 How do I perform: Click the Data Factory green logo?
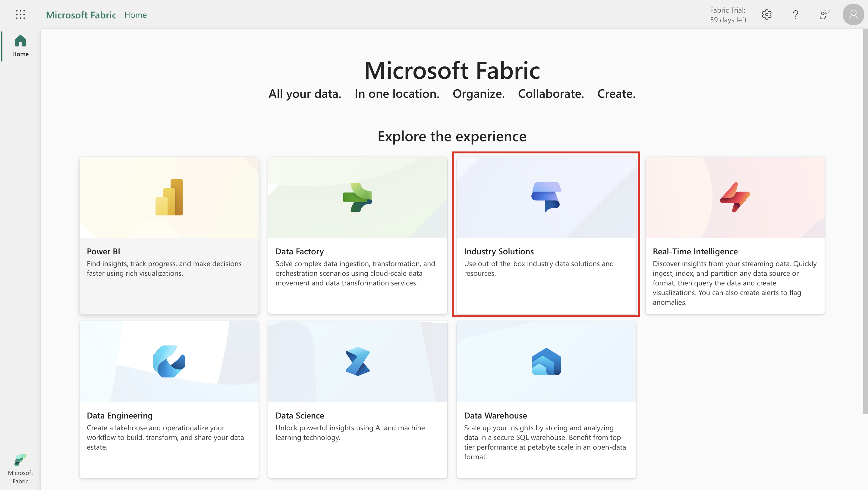point(357,197)
